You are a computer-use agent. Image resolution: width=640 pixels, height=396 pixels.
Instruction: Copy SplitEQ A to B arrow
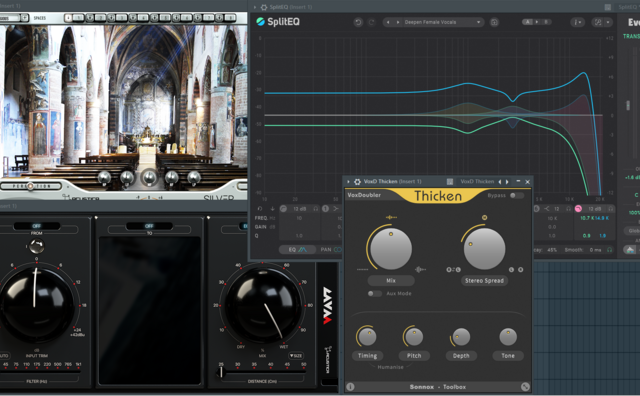pos(537,22)
